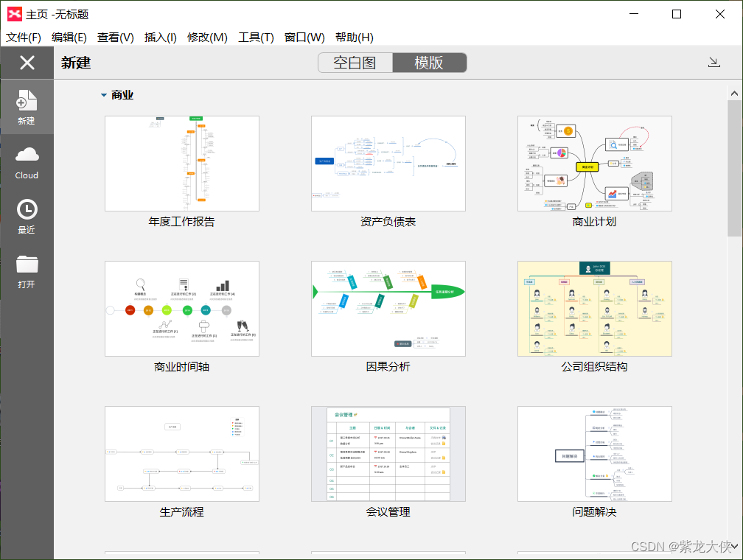The width and height of the screenshot is (743, 560).
Task: Click the 资产负债表 label
Action: 388,222
